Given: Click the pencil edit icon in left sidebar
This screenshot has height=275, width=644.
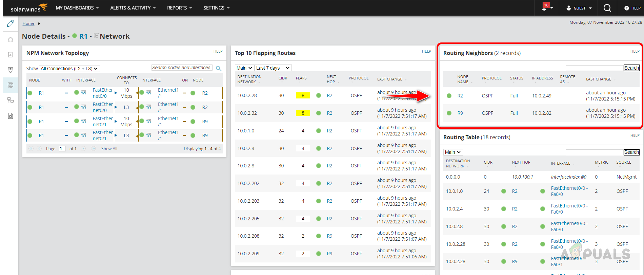Looking at the screenshot, I should click(x=11, y=23).
